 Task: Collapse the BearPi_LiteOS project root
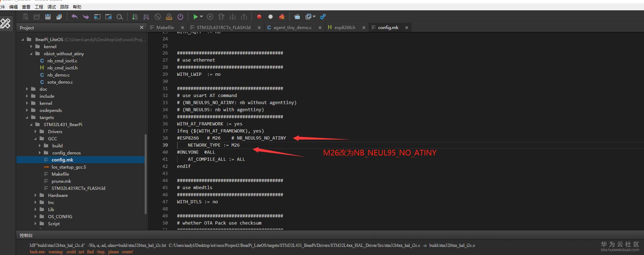coord(23,40)
